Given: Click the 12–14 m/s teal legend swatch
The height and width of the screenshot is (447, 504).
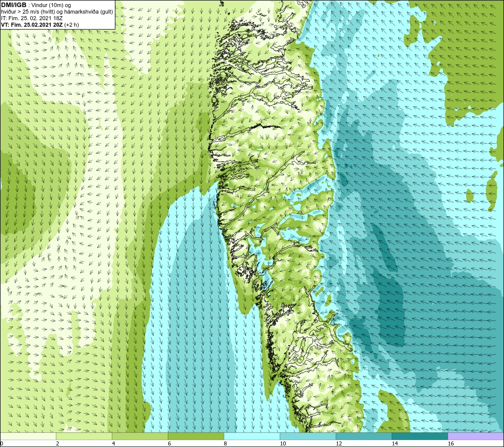Looking at the screenshot, I should pyautogui.click(x=363, y=436).
